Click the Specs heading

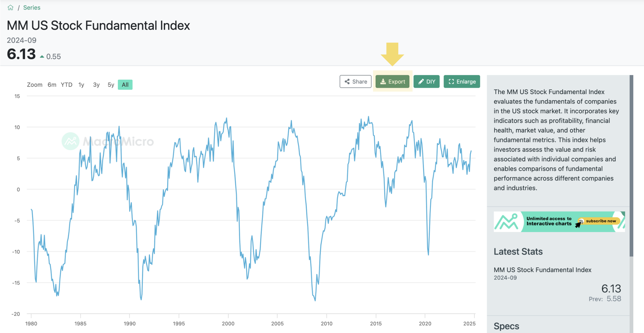(506, 326)
